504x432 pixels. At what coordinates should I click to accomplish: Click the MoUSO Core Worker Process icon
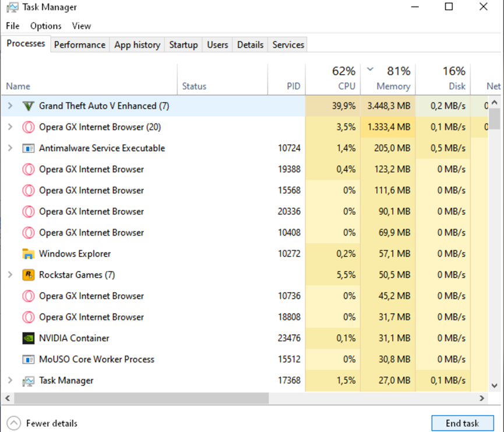(x=29, y=359)
